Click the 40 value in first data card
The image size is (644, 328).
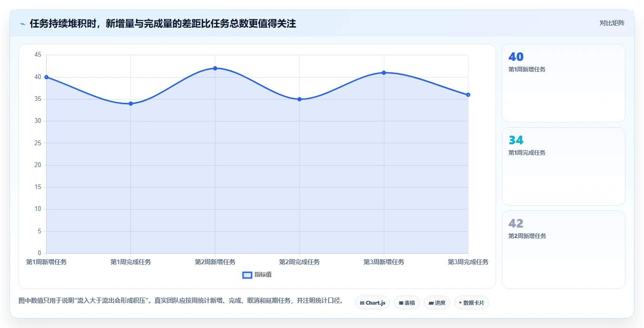point(516,57)
